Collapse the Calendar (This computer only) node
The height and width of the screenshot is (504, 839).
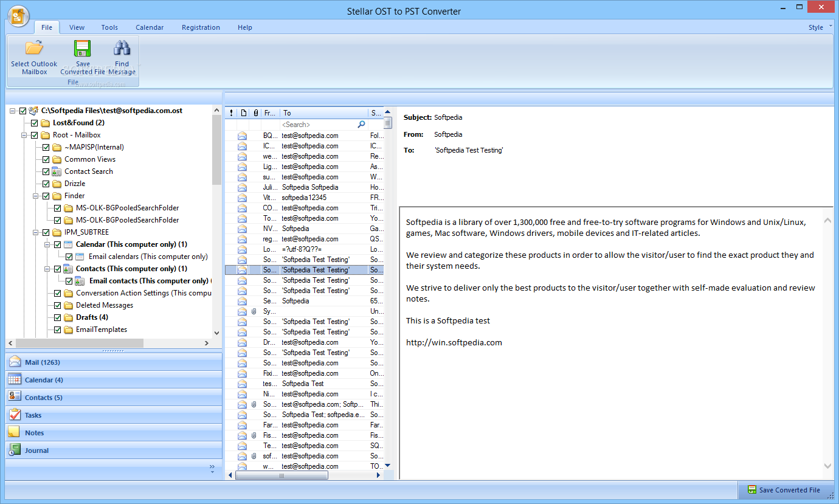coord(47,244)
